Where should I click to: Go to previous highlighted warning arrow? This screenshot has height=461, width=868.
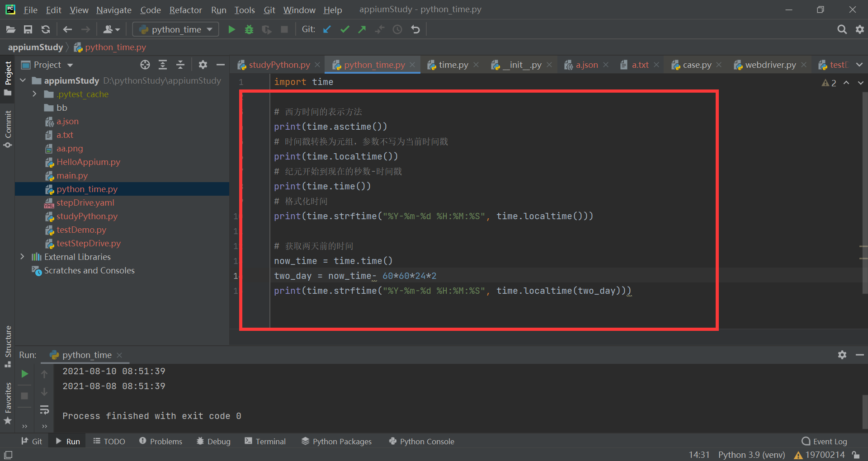point(846,83)
